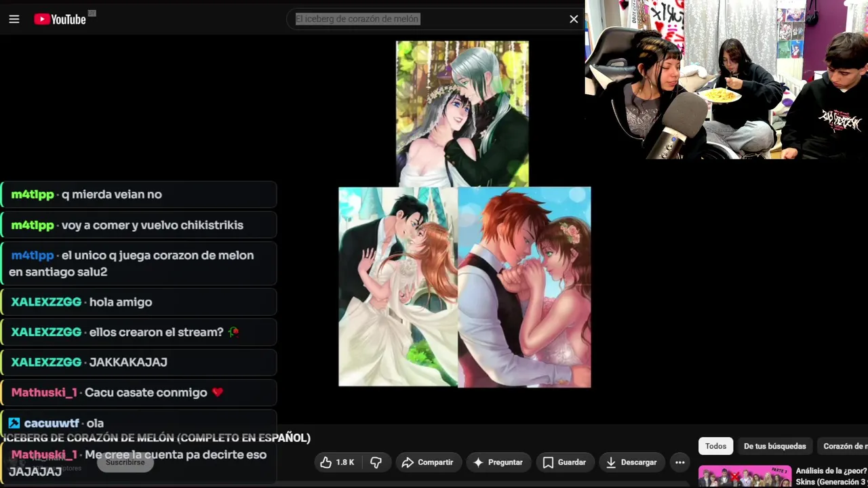Click the image of black-haired groom dipping bride
Image resolution: width=868 pixels, height=488 pixels.
coord(398,287)
